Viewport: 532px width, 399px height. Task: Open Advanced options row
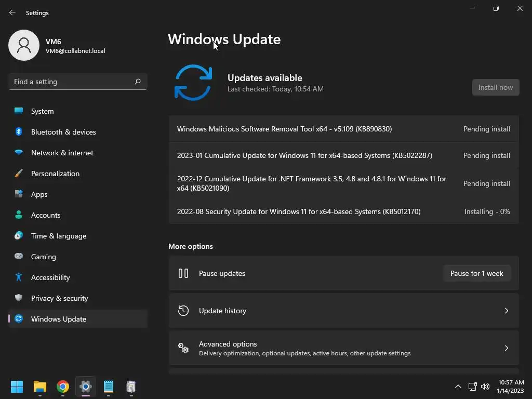tap(344, 348)
